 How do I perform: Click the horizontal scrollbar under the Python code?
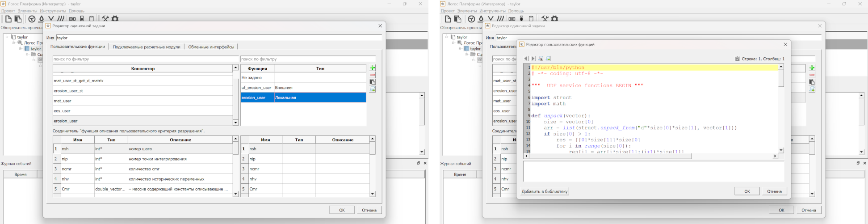(x=610, y=156)
